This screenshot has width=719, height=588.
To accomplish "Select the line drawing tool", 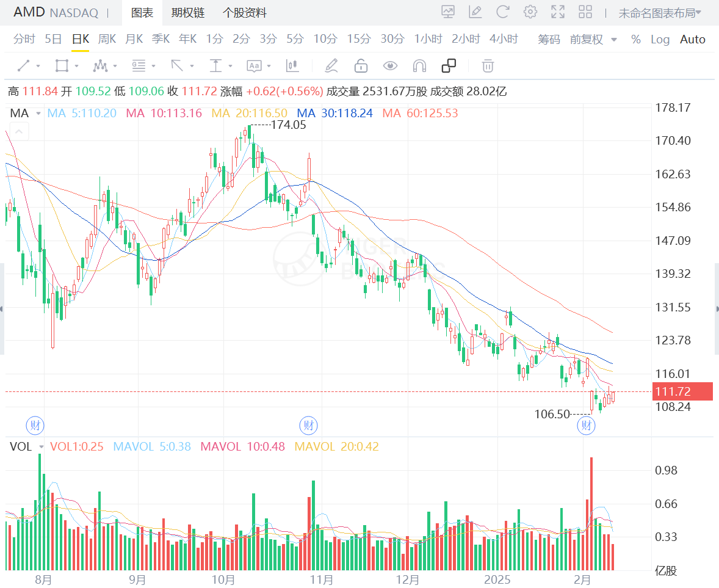I will (23, 66).
